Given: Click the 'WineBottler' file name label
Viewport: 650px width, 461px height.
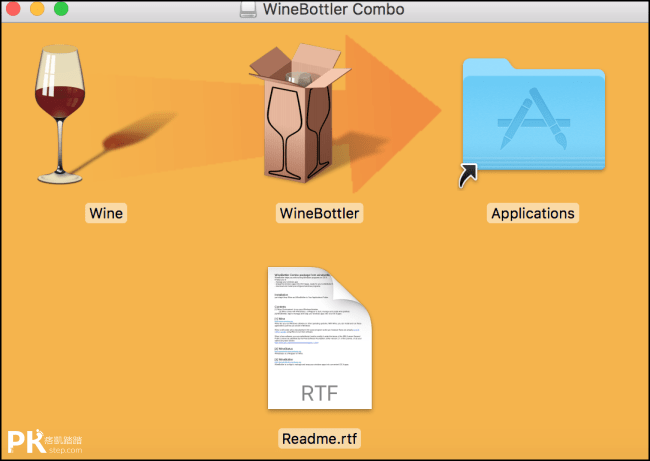Looking at the screenshot, I should pos(319,213).
